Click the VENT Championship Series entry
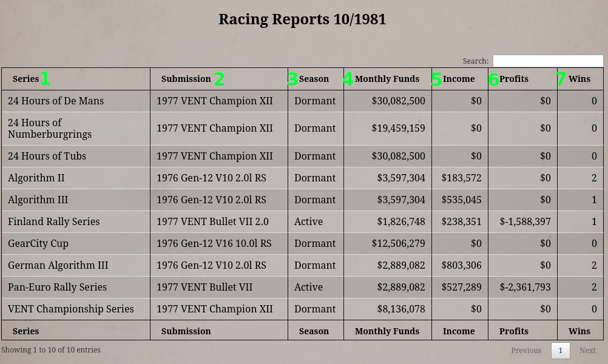608x364 pixels. [71, 309]
